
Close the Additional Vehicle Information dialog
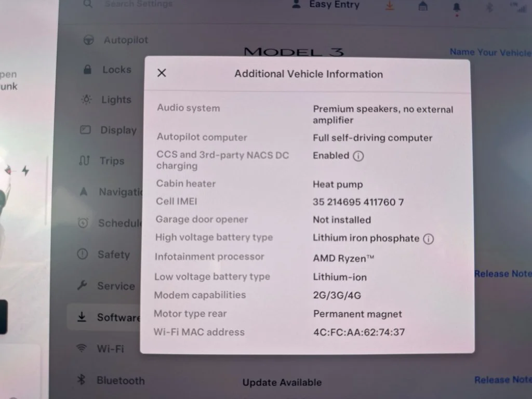tap(162, 73)
